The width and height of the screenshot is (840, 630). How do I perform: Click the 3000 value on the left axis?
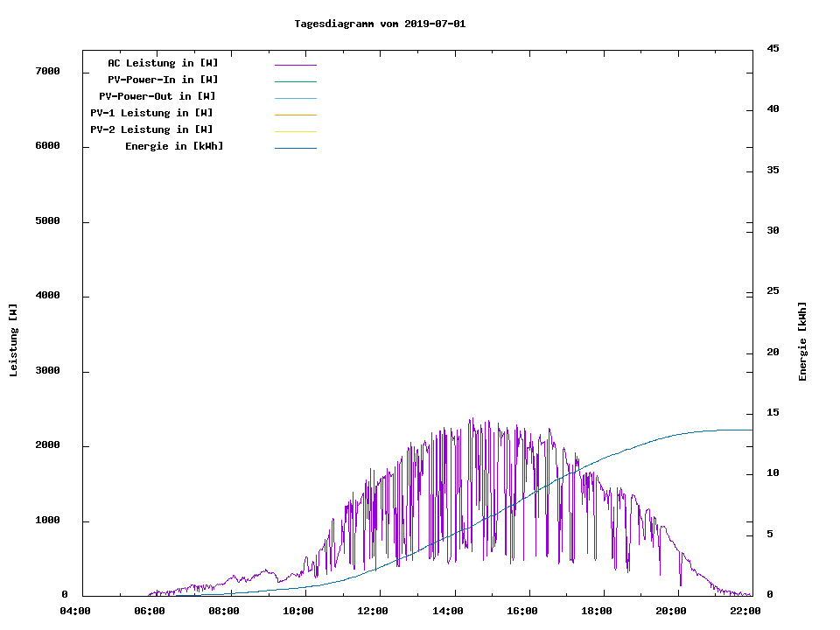tap(46, 371)
